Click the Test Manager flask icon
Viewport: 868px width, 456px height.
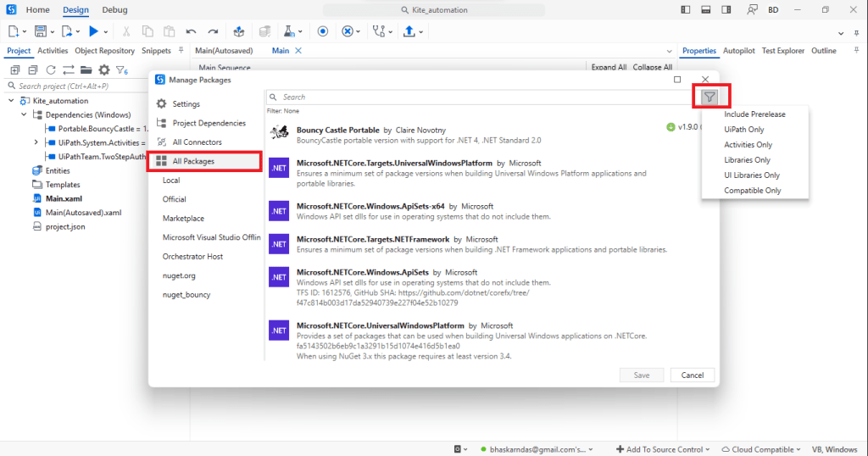(x=290, y=31)
